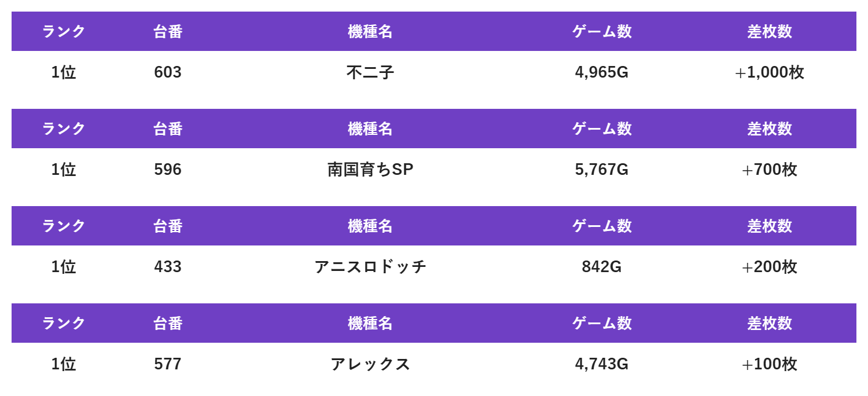Click the +700枚 difference value
The width and height of the screenshot is (868, 396).
click(x=770, y=170)
